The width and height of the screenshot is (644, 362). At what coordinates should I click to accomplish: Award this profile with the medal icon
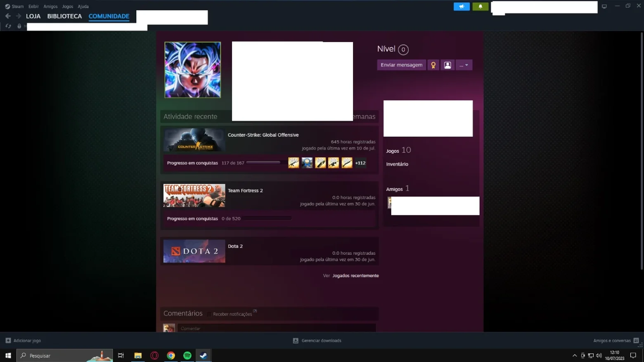point(433,65)
